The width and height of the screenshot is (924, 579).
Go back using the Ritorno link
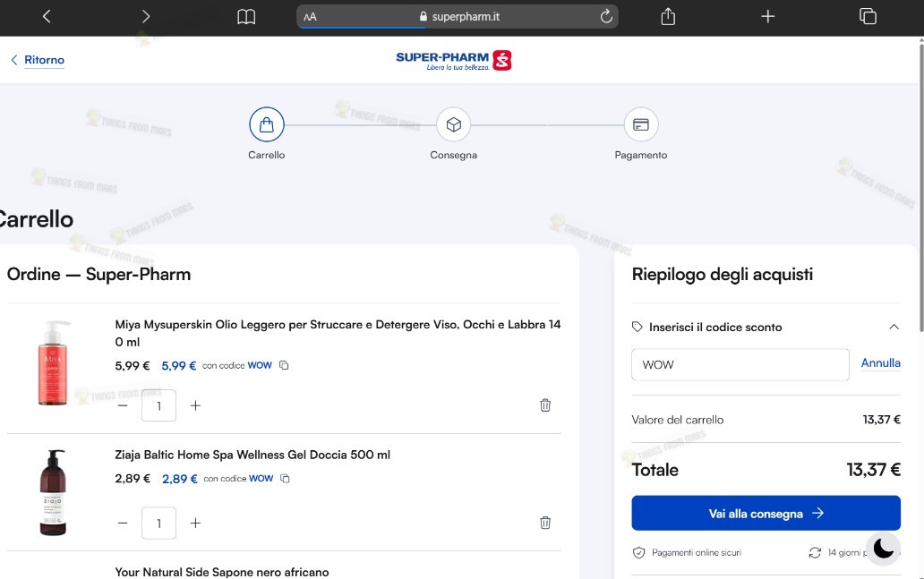click(38, 60)
